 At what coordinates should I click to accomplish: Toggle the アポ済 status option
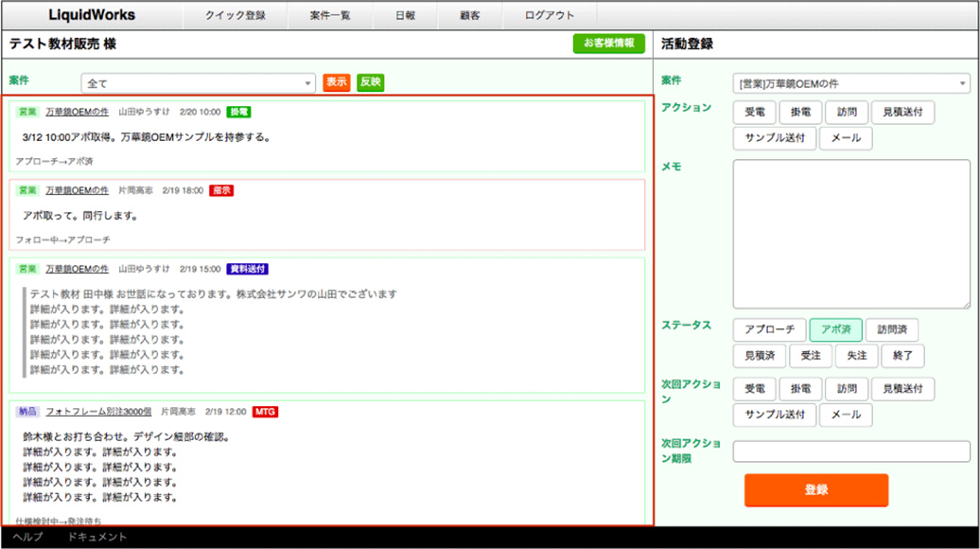pos(835,330)
